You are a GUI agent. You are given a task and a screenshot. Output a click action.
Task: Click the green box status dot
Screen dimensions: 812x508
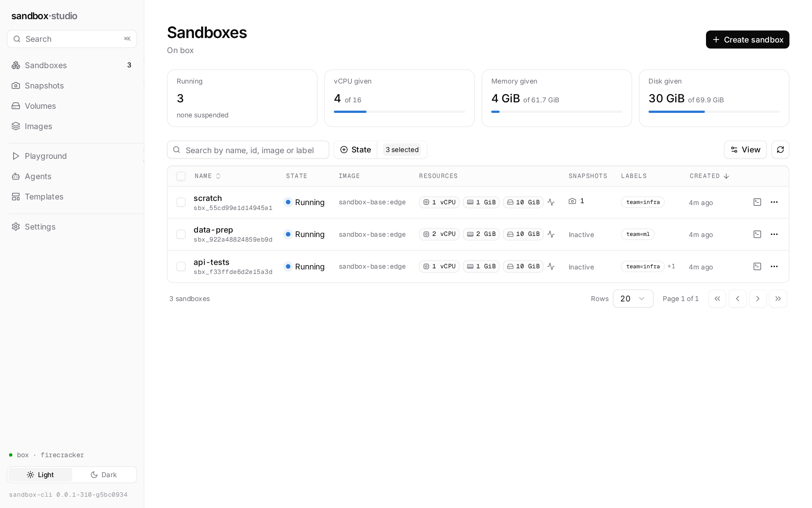click(11, 455)
